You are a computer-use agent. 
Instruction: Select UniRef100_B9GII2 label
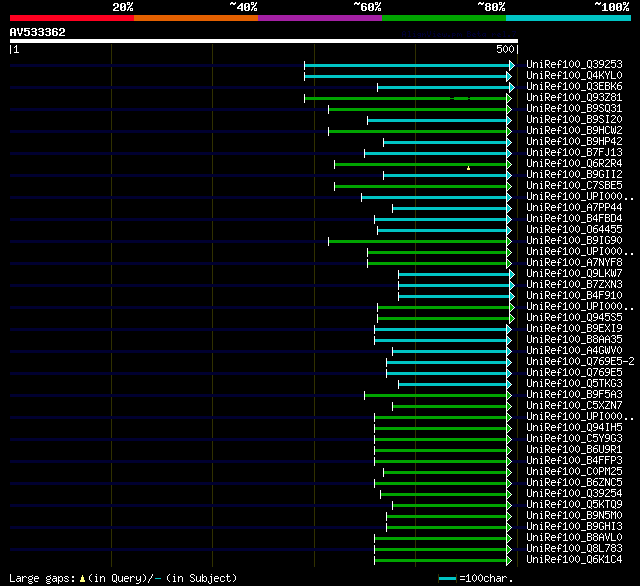click(x=574, y=175)
